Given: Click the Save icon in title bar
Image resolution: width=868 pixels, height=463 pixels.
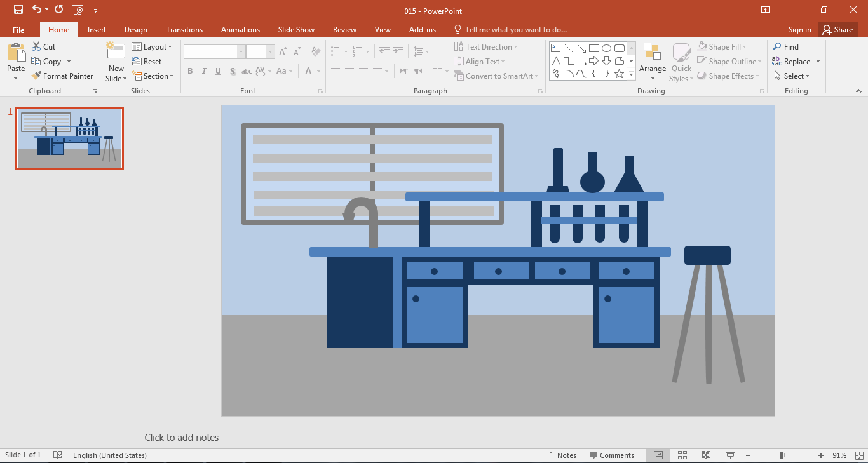Looking at the screenshot, I should [x=18, y=10].
